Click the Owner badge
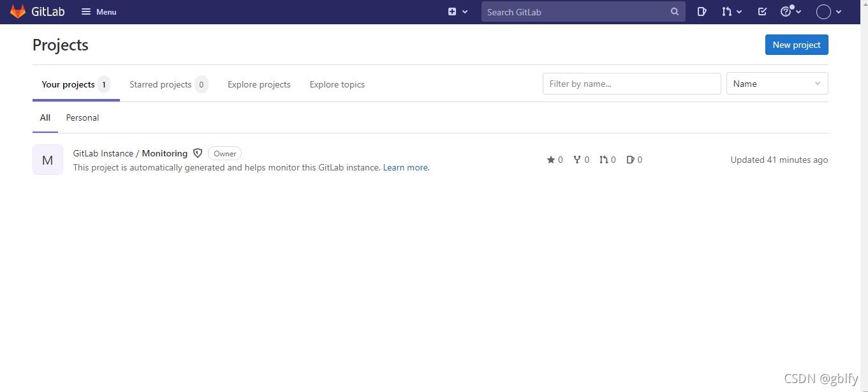Image resolution: width=868 pixels, height=392 pixels. coord(225,153)
